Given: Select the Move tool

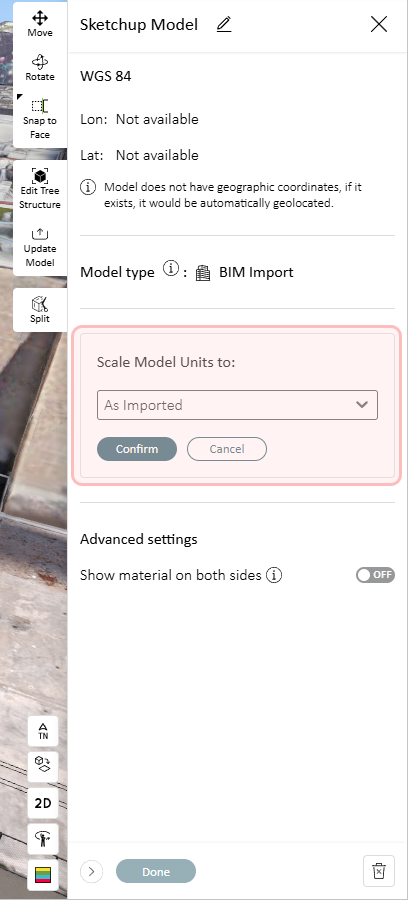Looking at the screenshot, I should click(x=40, y=24).
